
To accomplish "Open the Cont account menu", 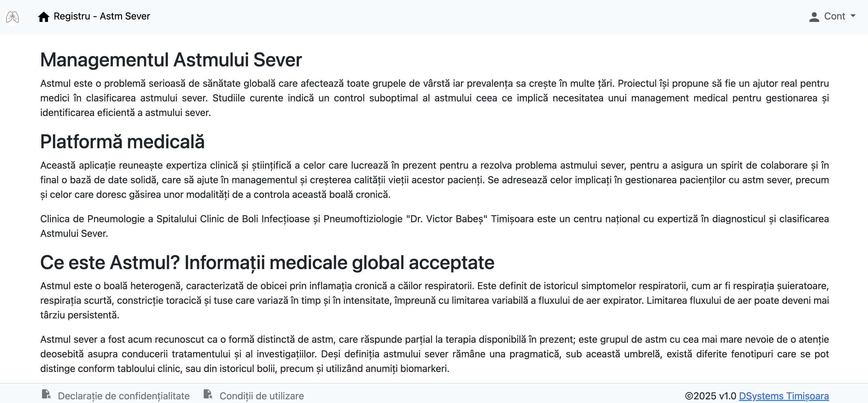I will pos(834,16).
